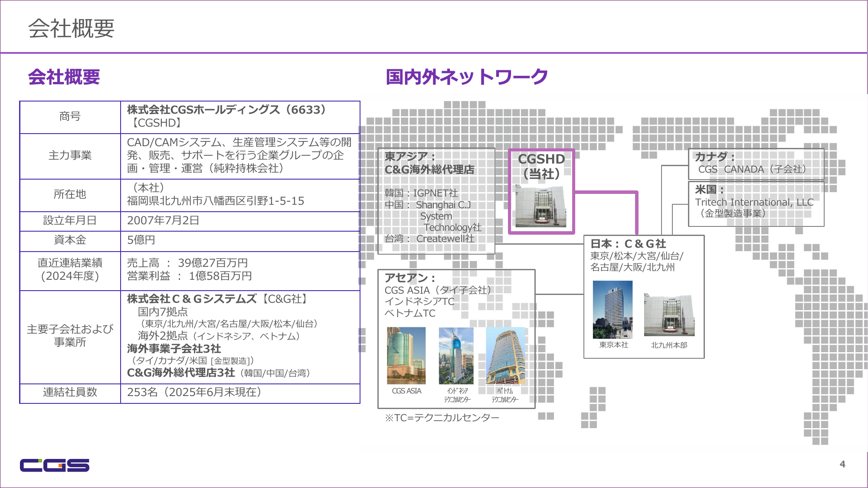Click the 東京本社 building photo
The image size is (868, 488).
pos(613,309)
